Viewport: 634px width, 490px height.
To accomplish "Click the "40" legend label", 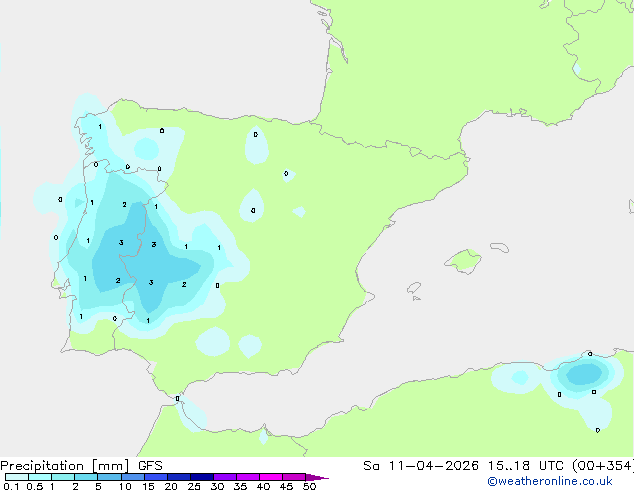I will click(x=263, y=486).
